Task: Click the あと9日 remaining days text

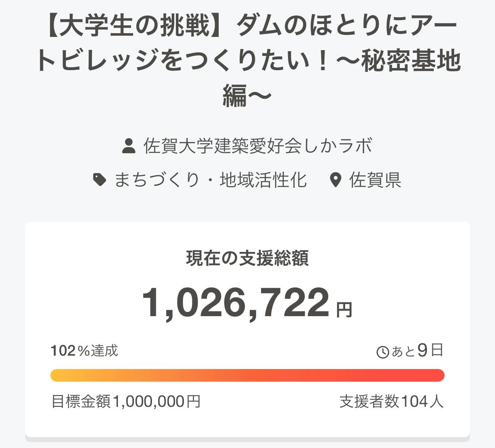Action: pyautogui.click(x=417, y=351)
